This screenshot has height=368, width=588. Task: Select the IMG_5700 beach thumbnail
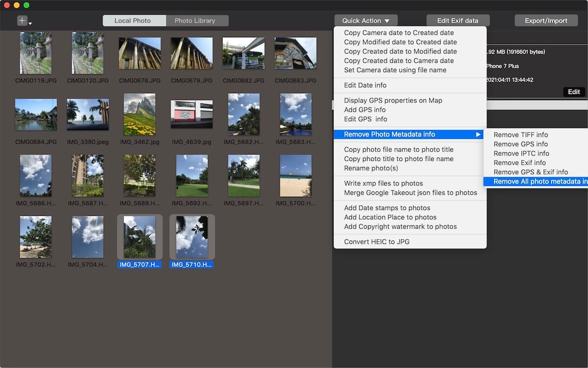(295, 176)
